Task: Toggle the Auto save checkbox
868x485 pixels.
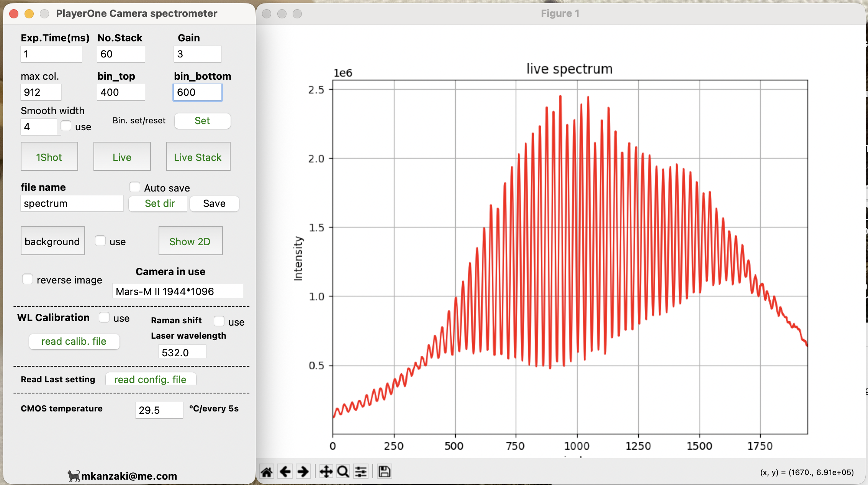Action: 135,187
